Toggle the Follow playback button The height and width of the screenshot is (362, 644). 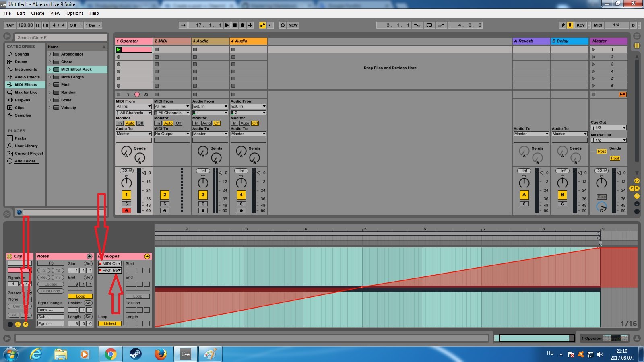[x=183, y=25]
